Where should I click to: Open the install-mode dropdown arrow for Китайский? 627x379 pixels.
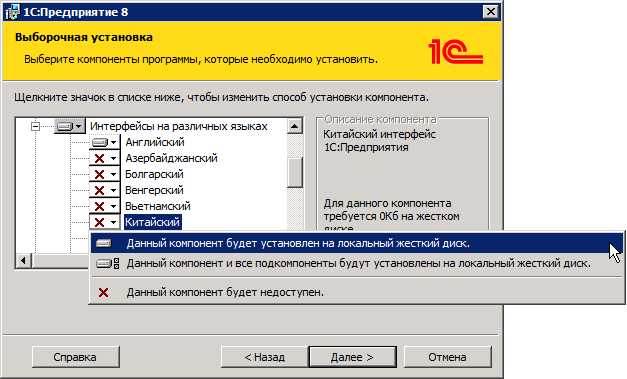coord(114,222)
